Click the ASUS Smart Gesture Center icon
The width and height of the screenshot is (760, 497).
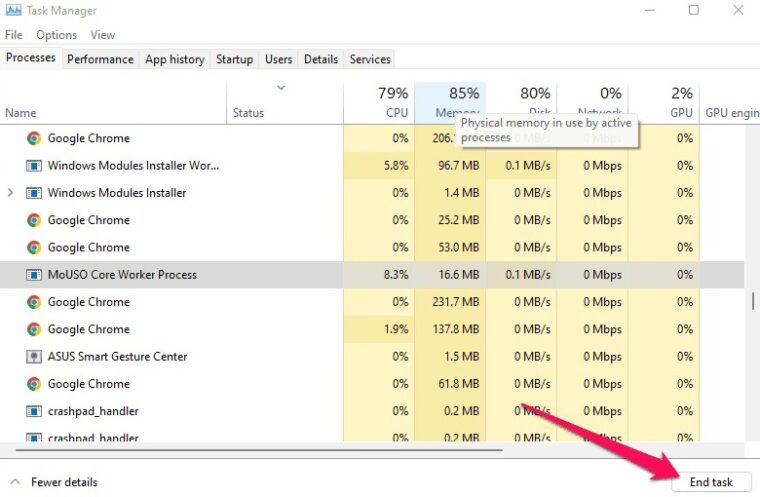pyautogui.click(x=33, y=357)
